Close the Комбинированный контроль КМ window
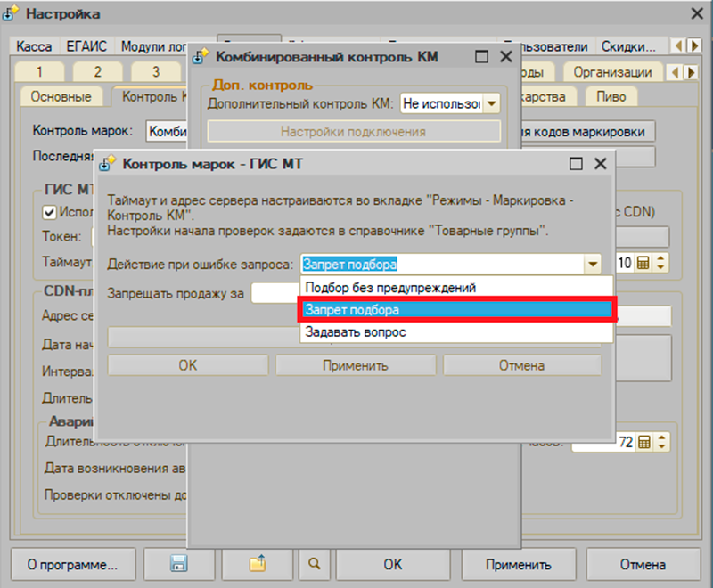 (x=505, y=57)
